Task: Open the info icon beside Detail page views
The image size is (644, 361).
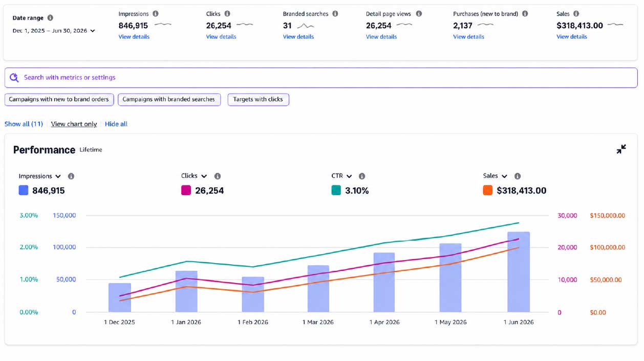Action: (x=419, y=14)
